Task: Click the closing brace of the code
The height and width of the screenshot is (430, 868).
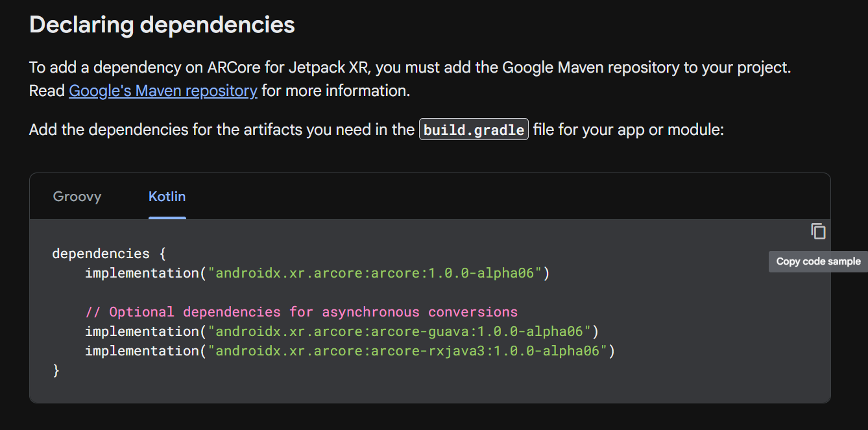Action: coord(56,370)
